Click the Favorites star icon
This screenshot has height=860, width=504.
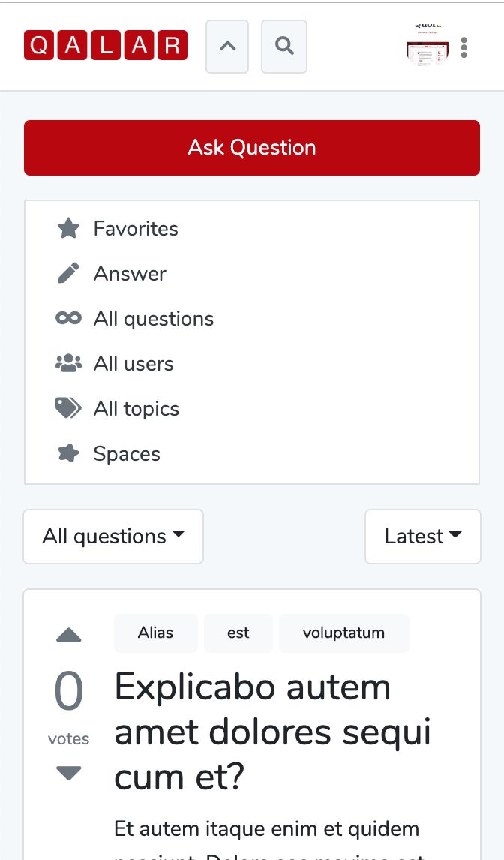[x=68, y=229]
